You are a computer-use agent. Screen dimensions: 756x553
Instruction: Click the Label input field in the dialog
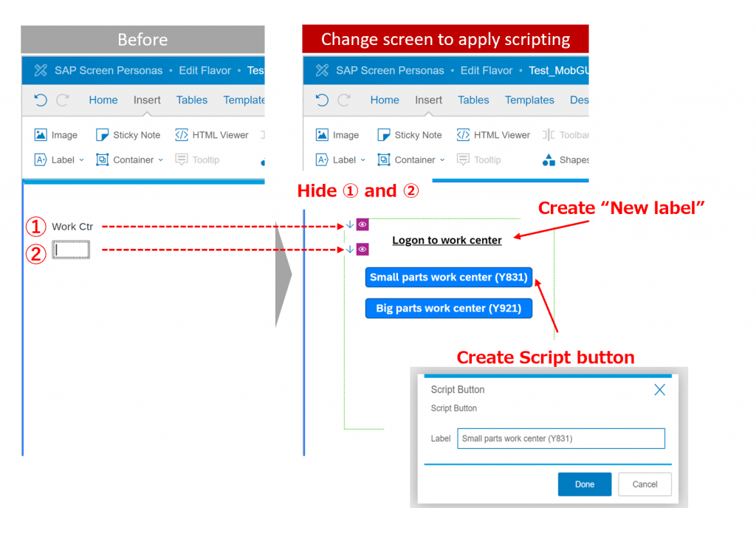(x=561, y=439)
